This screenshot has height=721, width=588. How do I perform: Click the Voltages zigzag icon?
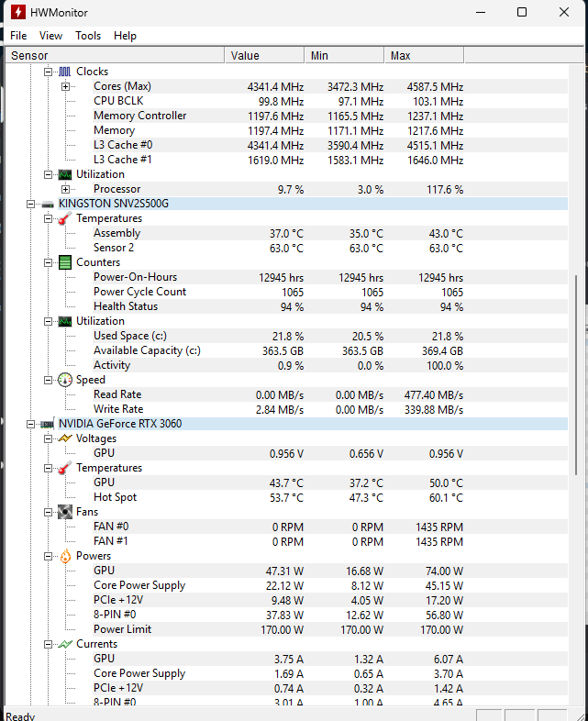(65, 438)
